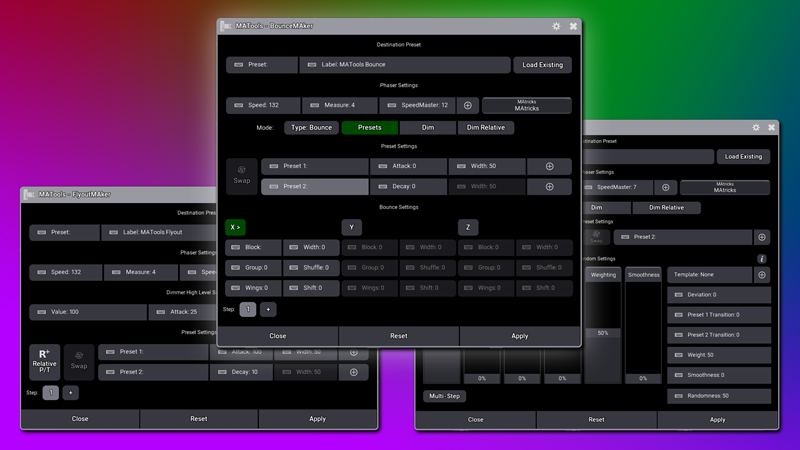
Task: Select Y axis tab in Bounce Settings
Action: pos(352,228)
